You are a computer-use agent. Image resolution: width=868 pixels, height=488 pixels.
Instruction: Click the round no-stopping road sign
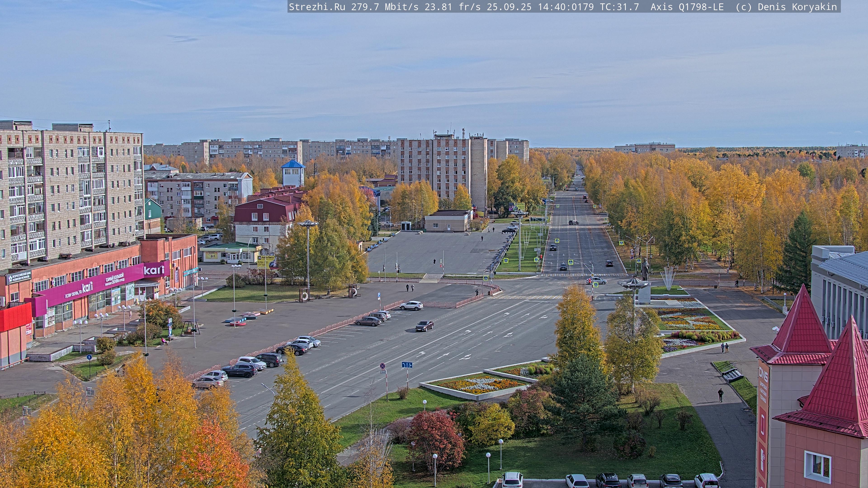pos(382,366)
